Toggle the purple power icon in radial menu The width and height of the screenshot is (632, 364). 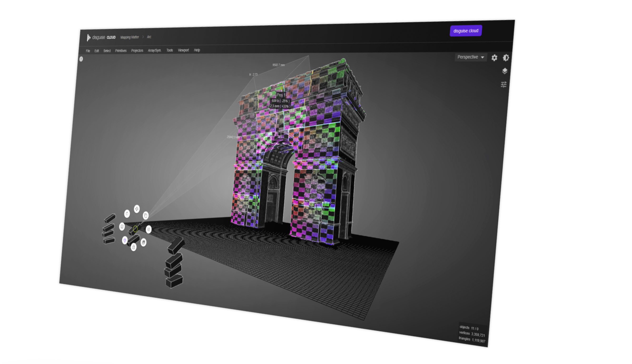[125, 240]
